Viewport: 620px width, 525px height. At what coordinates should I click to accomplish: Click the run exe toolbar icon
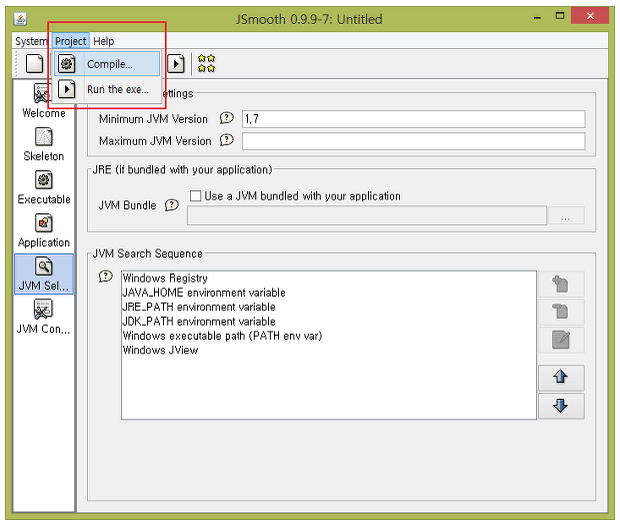click(176, 64)
